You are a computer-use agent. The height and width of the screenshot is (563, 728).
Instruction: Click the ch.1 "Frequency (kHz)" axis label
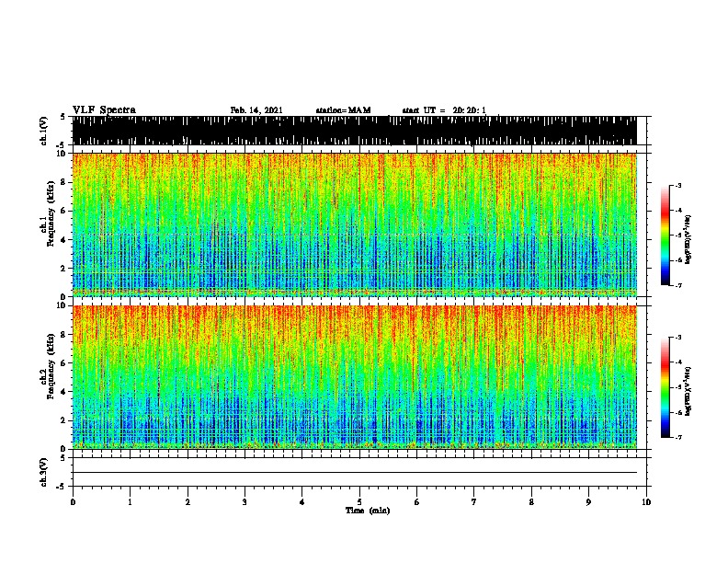[51, 213]
